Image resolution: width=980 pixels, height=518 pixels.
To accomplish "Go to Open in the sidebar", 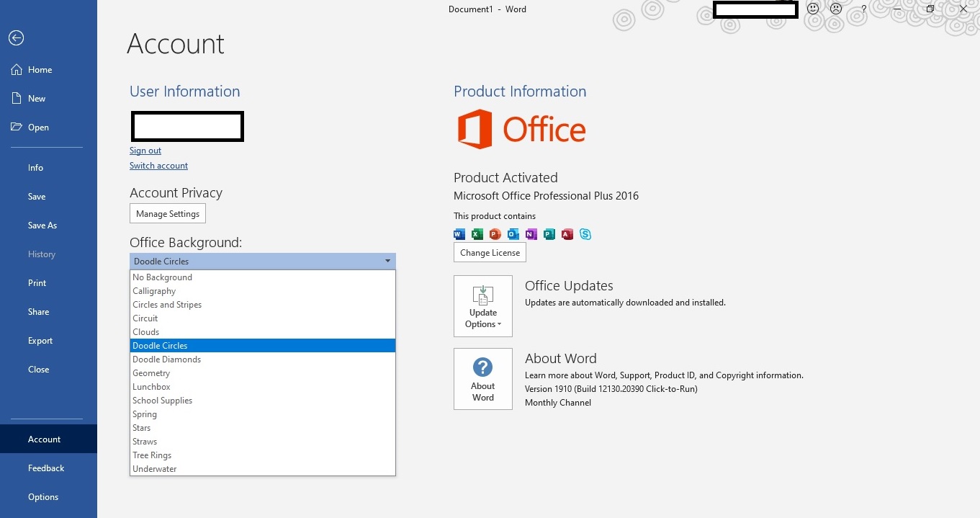I will 48,128.
